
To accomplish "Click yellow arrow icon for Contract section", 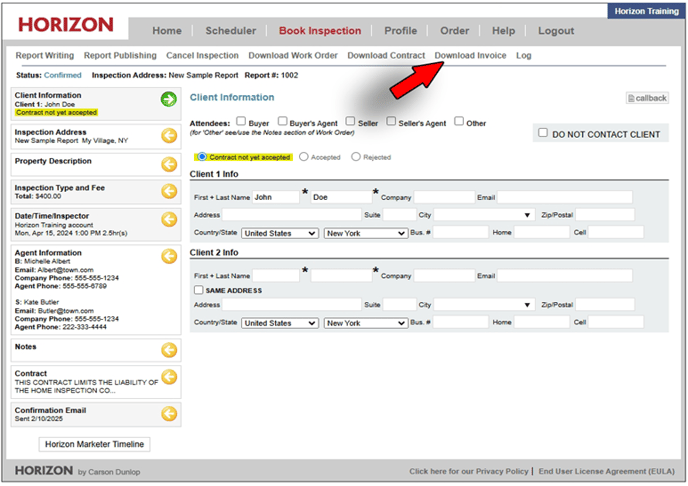I will [x=169, y=377].
